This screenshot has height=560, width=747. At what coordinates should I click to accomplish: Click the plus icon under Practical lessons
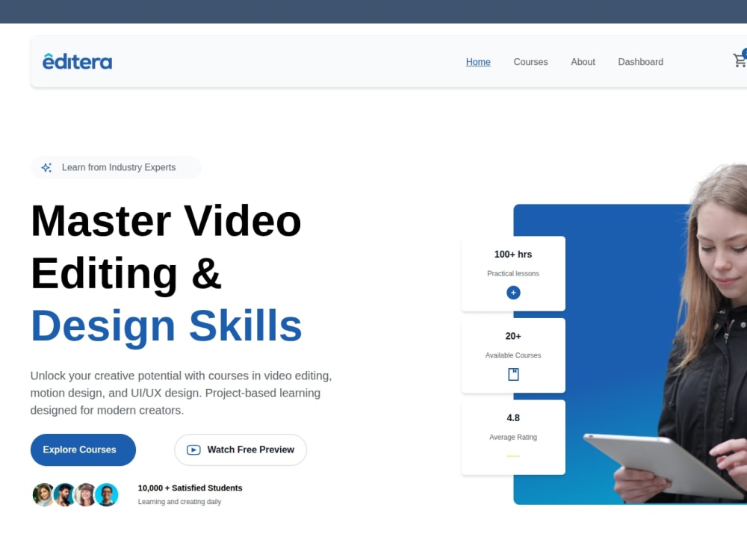[513, 293]
